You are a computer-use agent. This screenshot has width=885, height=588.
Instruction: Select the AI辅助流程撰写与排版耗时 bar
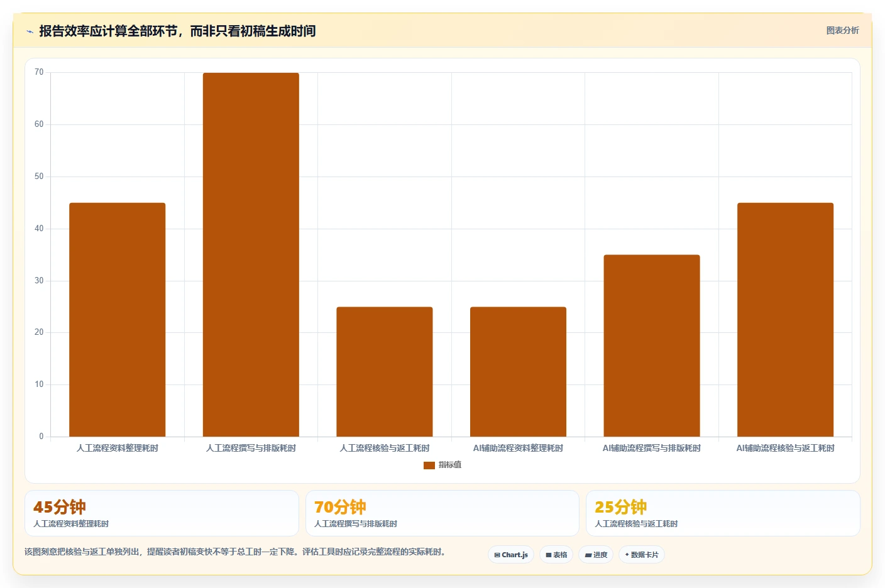tap(652, 346)
